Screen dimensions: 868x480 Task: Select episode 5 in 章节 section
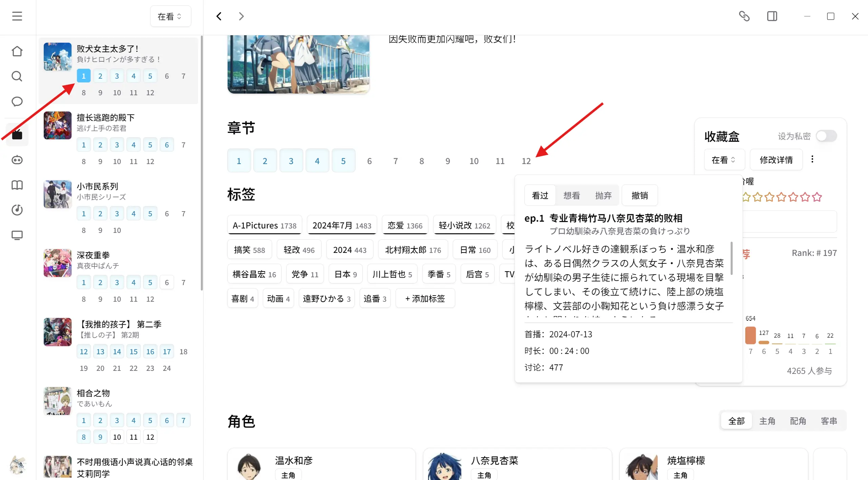tap(343, 161)
